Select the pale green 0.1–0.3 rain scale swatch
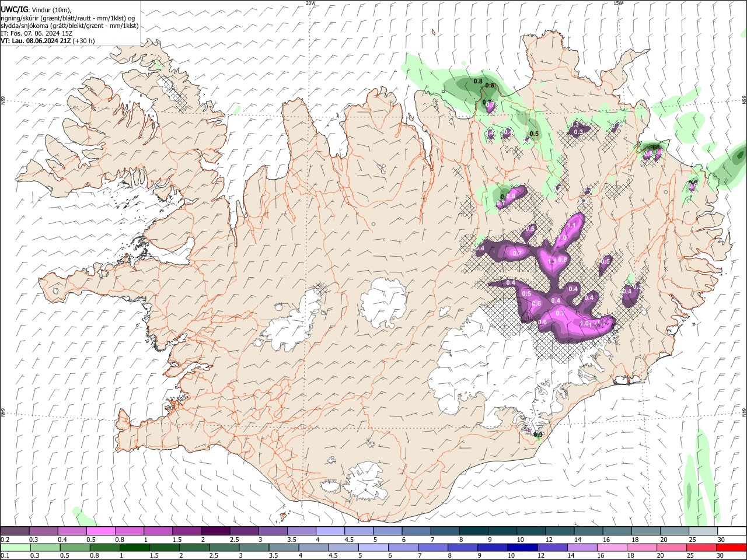The height and width of the screenshot is (560, 747). click(x=16, y=547)
